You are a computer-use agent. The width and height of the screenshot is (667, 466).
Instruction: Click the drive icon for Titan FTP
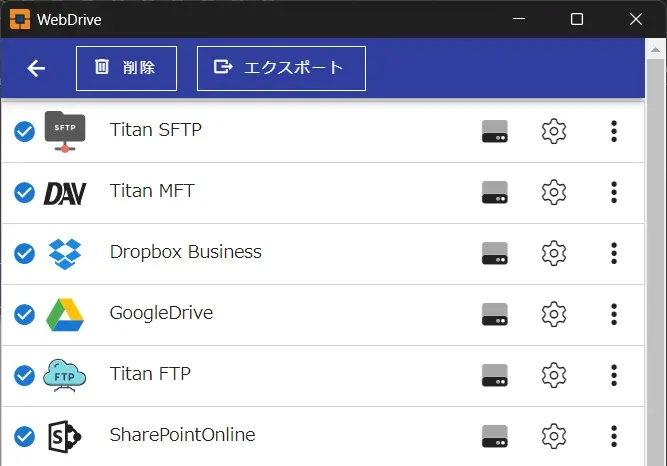tap(494, 375)
